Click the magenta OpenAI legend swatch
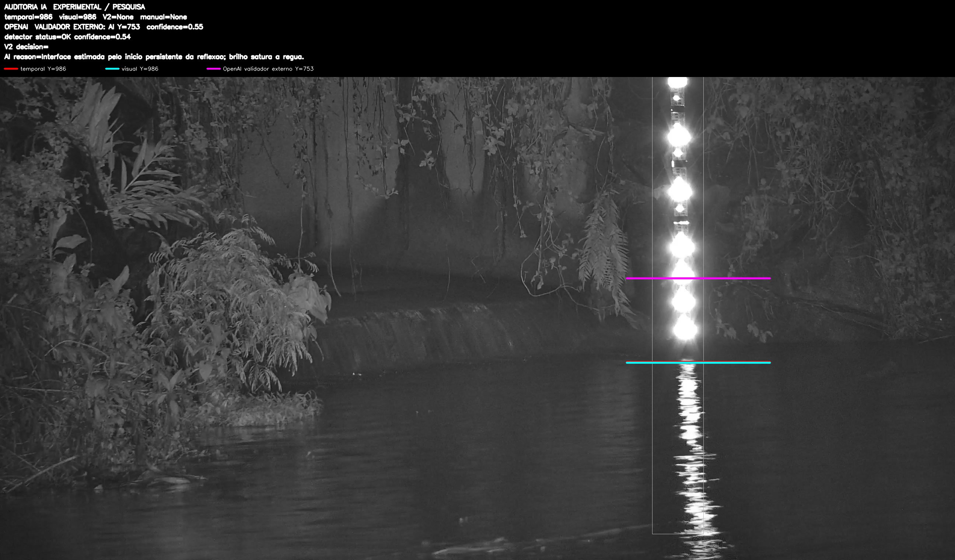This screenshot has width=955, height=560. (x=213, y=69)
